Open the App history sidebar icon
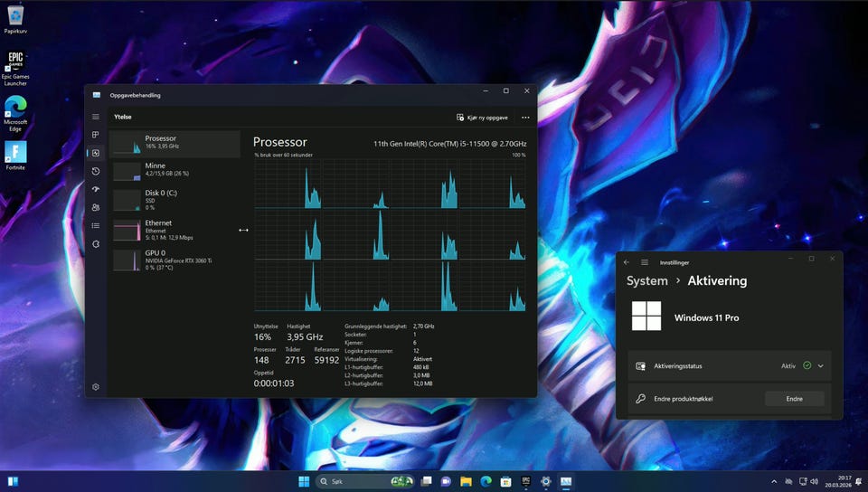Image resolution: width=868 pixels, height=492 pixels. [x=96, y=171]
